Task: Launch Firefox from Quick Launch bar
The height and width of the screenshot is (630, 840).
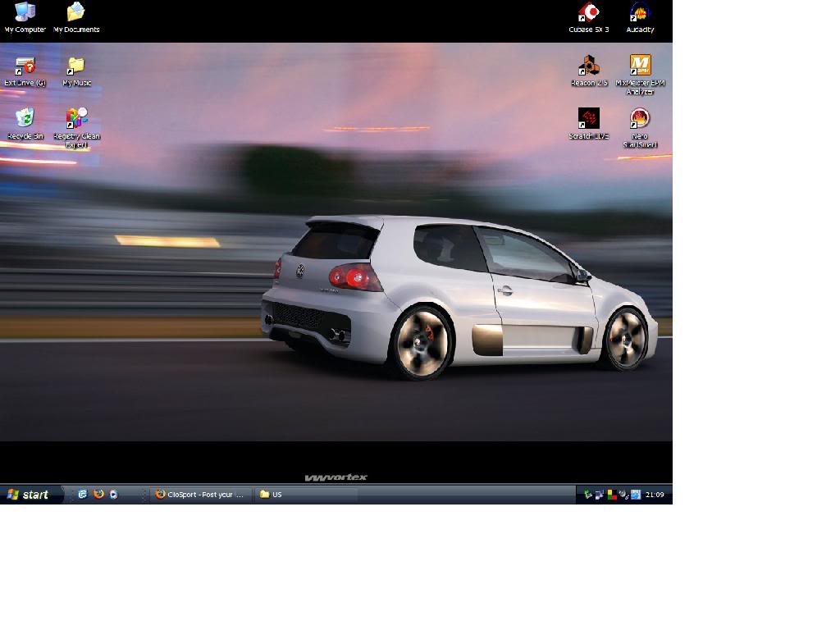Action: click(x=98, y=495)
